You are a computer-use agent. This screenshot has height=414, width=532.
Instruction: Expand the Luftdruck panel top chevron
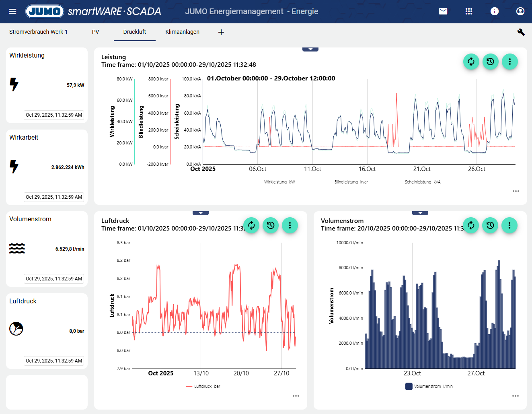pos(201,213)
